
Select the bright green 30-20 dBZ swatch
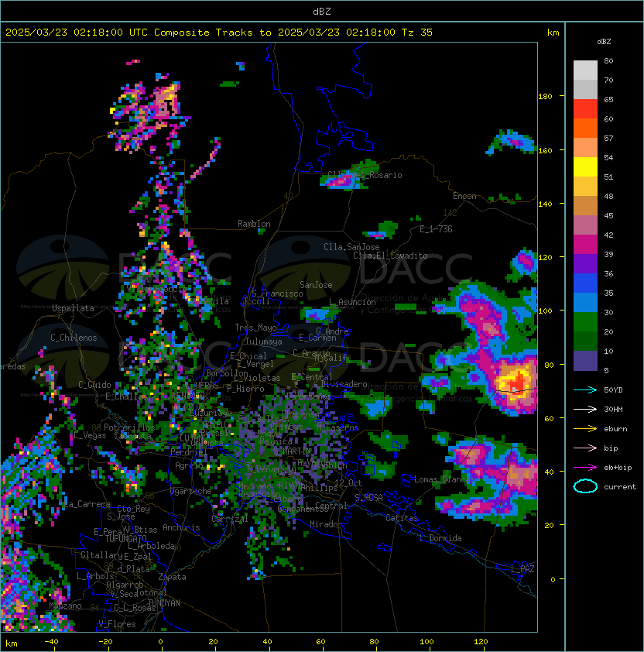tap(585, 322)
